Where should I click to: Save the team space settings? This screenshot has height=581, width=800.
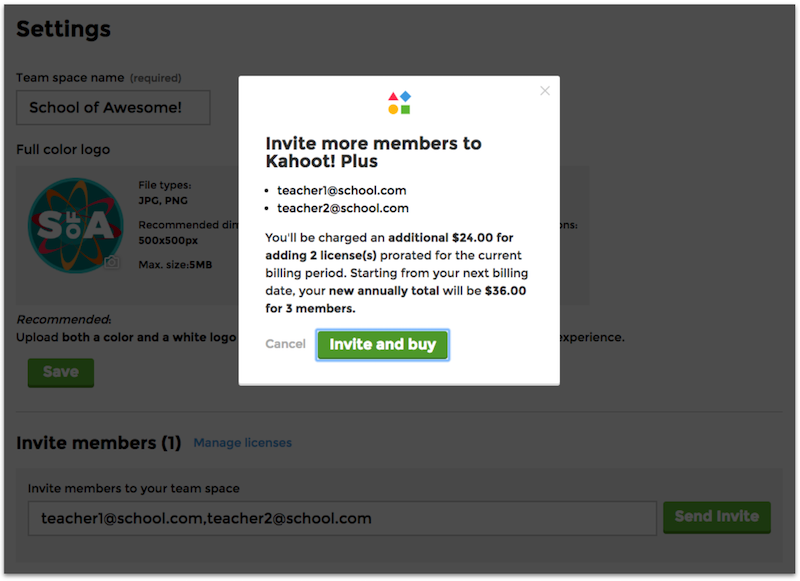point(61,372)
